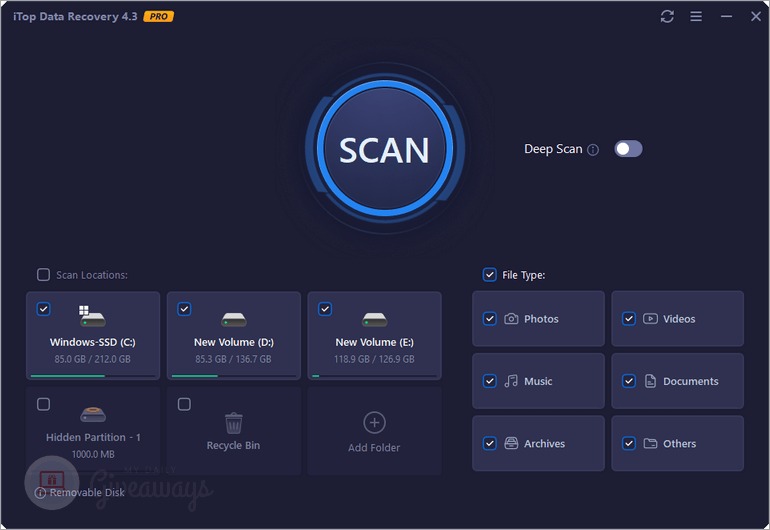The width and height of the screenshot is (770, 530).
Task: Start scanning with the big SCAN button
Action: (385, 148)
